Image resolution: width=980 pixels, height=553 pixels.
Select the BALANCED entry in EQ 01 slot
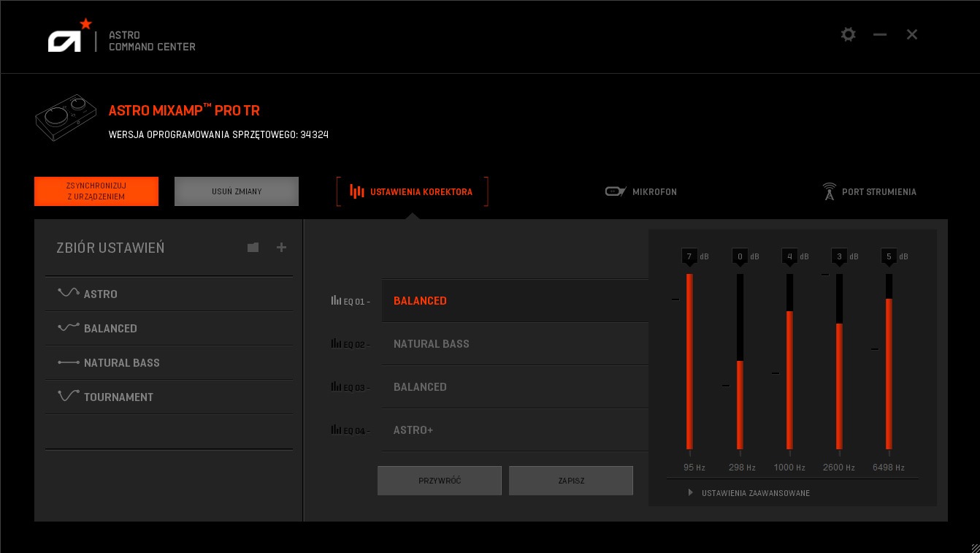[420, 300]
